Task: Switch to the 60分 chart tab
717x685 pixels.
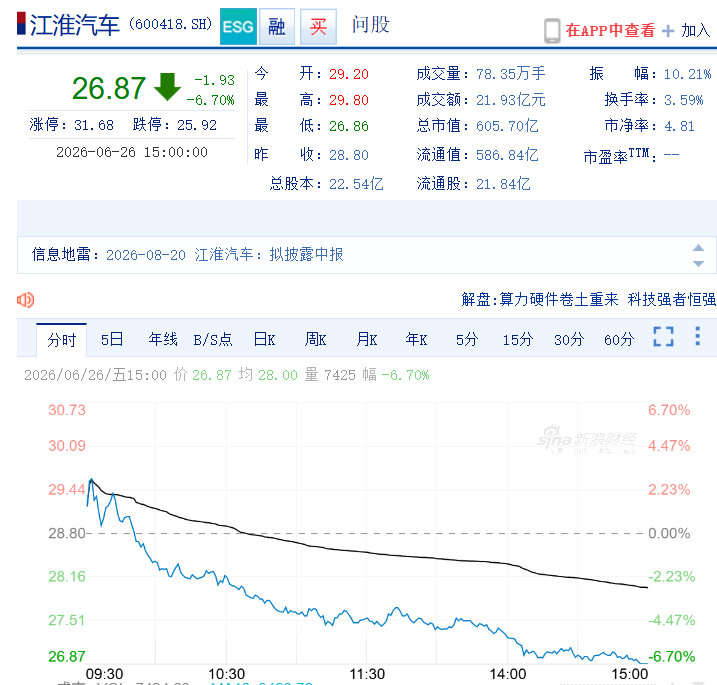Action: [619, 339]
